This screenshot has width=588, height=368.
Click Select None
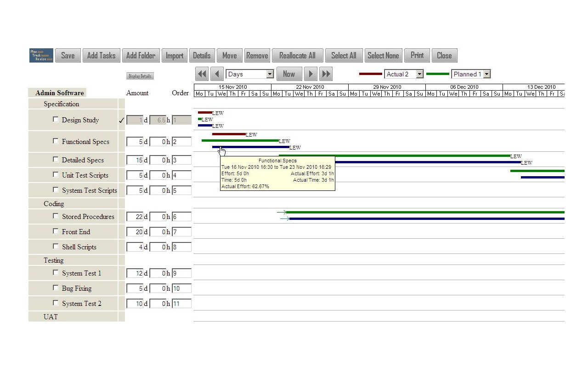click(x=383, y=56)
